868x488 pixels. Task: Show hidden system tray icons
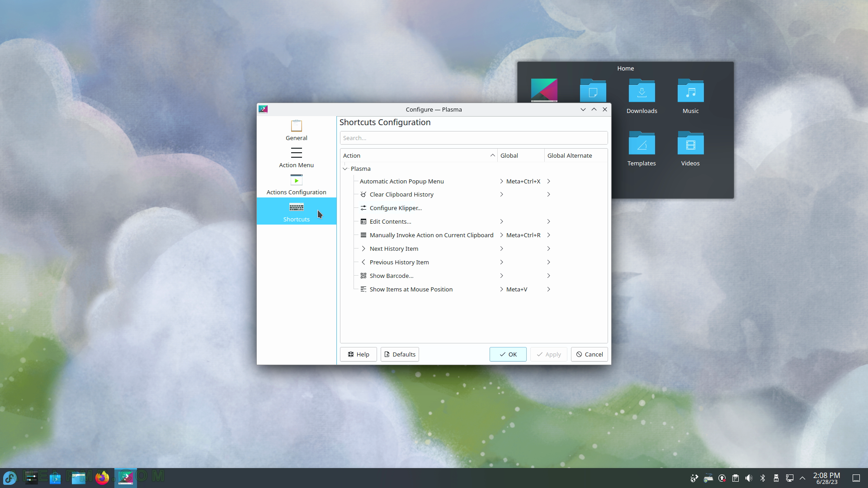click(x=802, y=478)
